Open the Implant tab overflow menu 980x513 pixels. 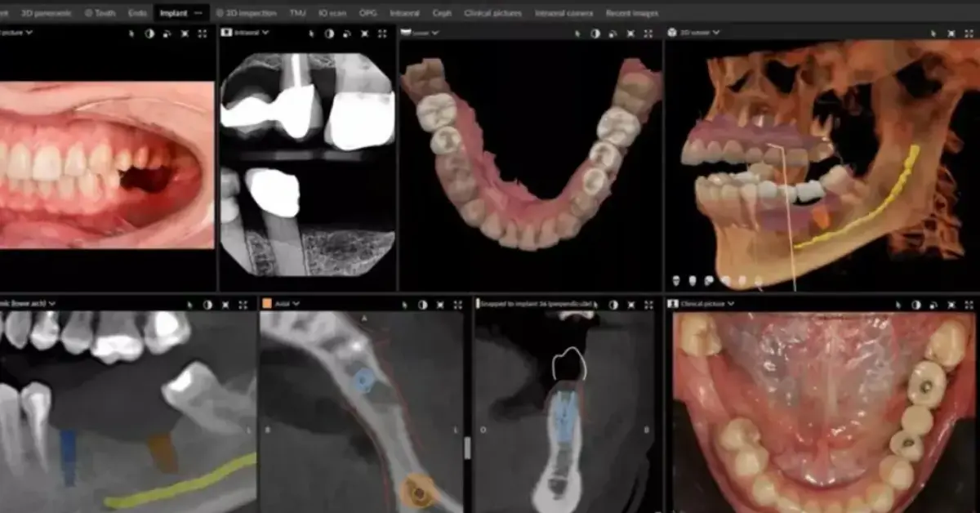198,13
